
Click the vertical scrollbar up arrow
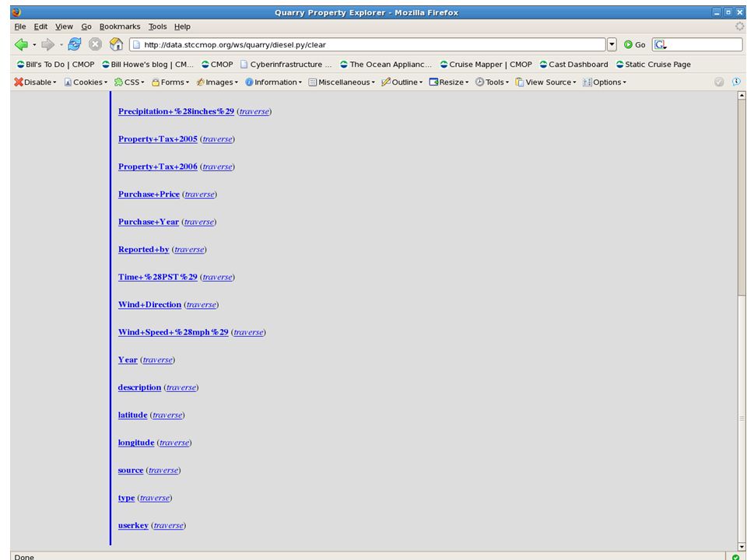(742, 95)
